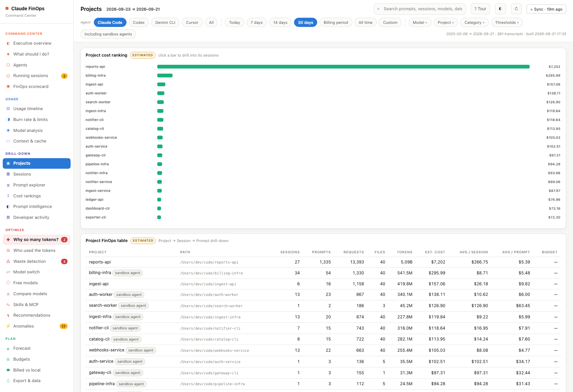Screen dimensions: 573x392
Task: Select the Claude Code agent filter
Action: point(110,22)
